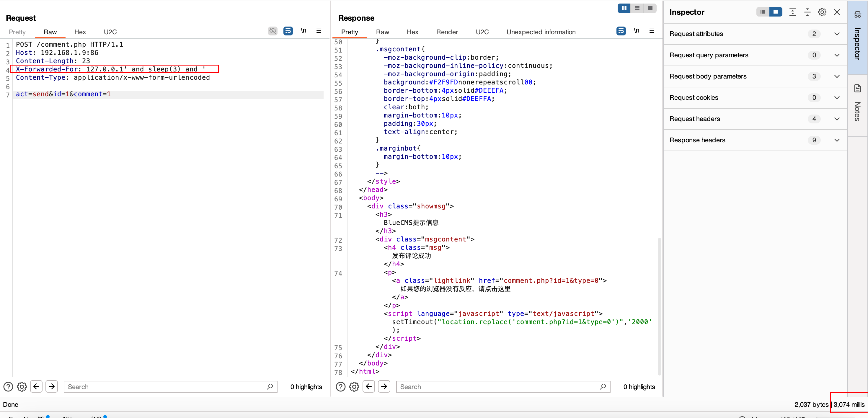
Task: Open help icon below Request editor
Action: coord(8,386)
